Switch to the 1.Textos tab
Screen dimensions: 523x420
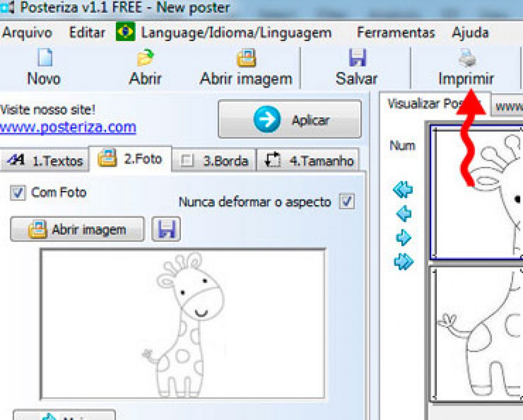click(x=45, y=161)
